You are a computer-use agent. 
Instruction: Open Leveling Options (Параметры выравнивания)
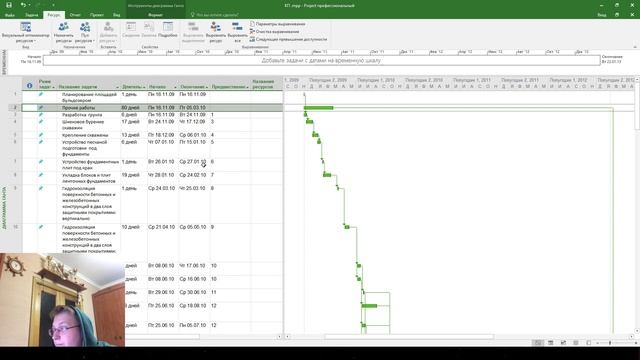(278, 24)
